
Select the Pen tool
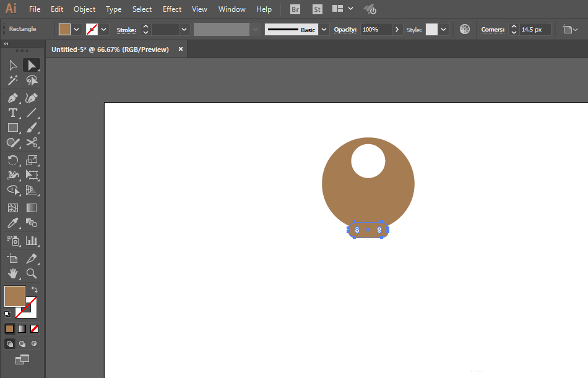[x=12, y=98]
